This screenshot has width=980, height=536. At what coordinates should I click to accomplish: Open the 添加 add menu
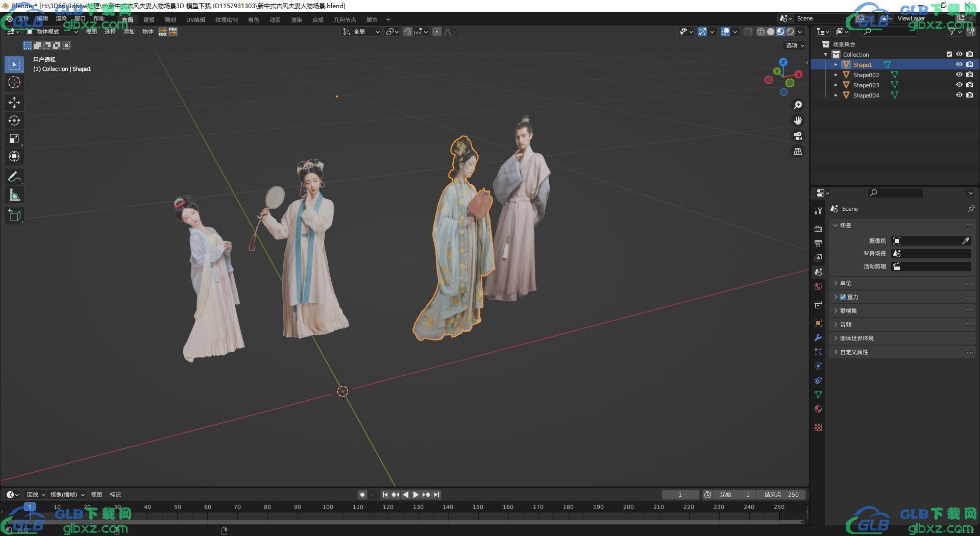coord(129,32)
